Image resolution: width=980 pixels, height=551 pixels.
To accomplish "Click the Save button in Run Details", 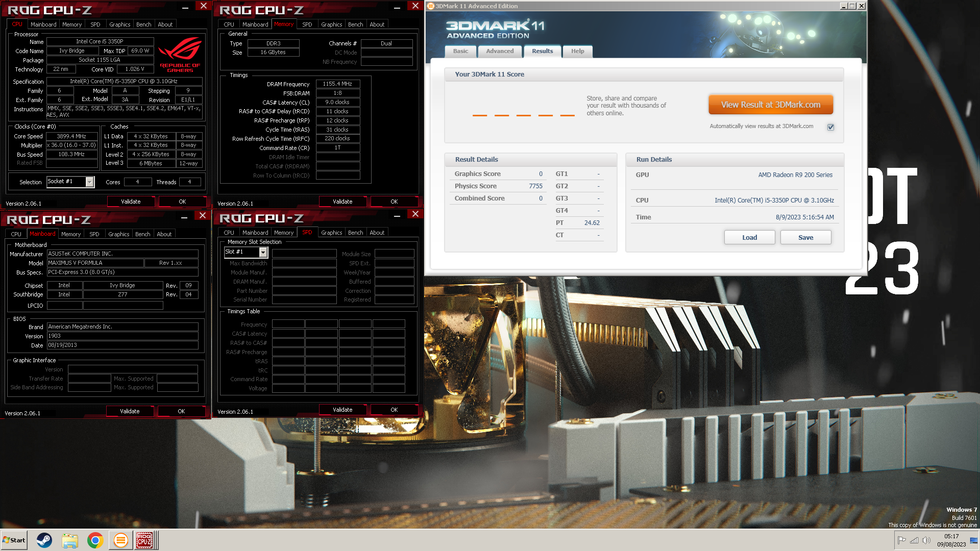I will (x=805, y=237).
